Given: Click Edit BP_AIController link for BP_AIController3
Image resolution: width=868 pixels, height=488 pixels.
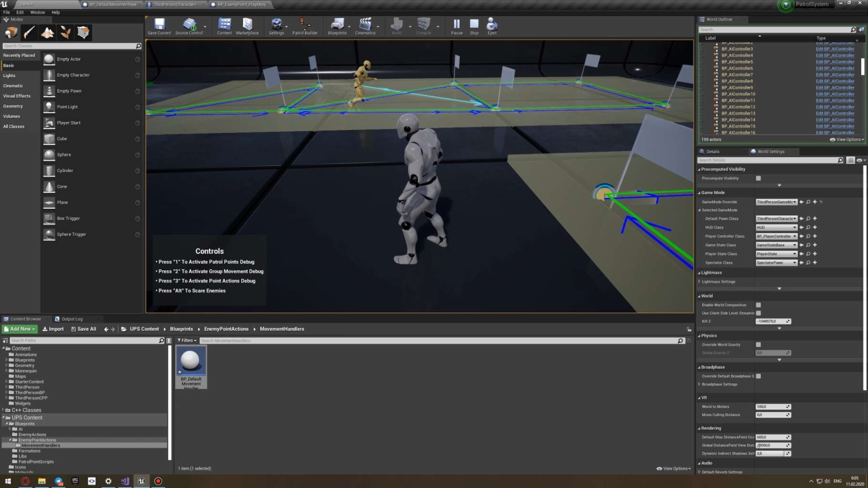Looking at the screenshot, I should tap(835, 49).
